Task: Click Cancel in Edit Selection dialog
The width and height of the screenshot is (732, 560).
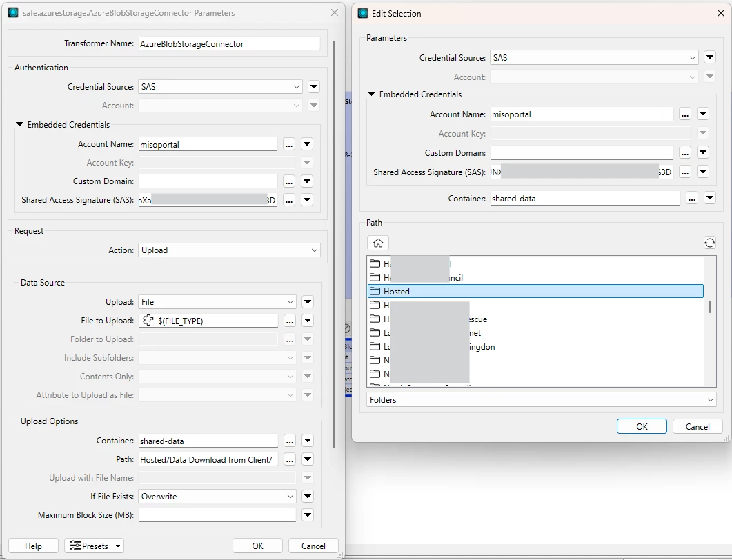Action: pyautogui.click(x=698, y=426)
